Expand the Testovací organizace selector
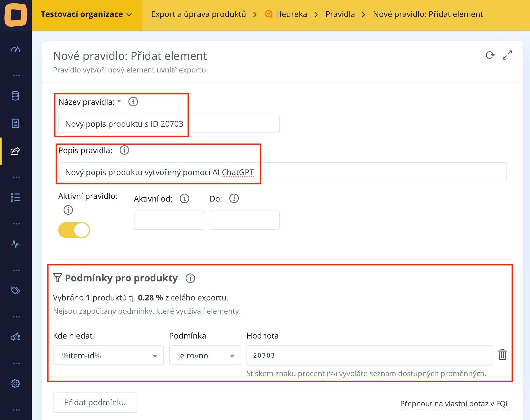 click(86, 14)
